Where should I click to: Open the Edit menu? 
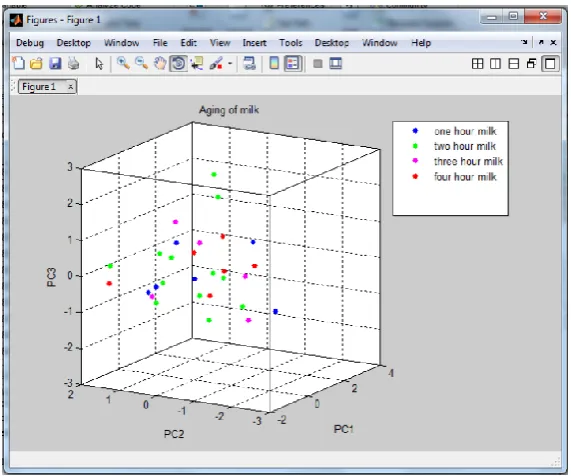pos(189,43)
